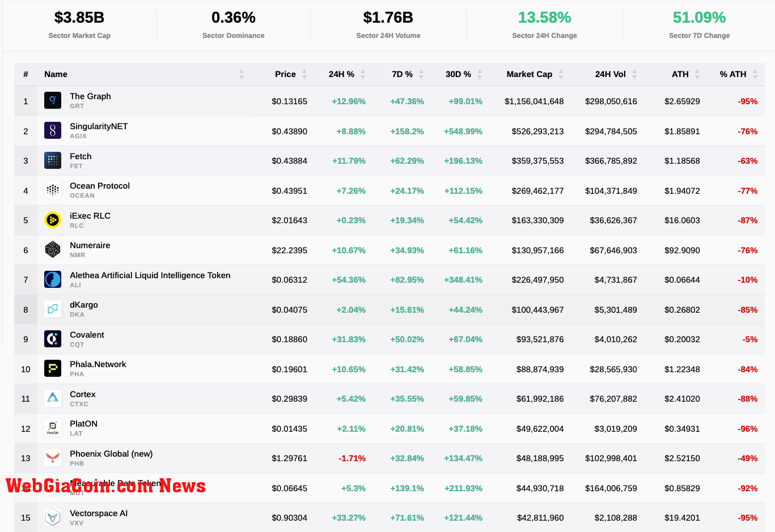Click The Graph price $0.13165
Image resolution: width=775 pixels, height=532 pixels.
289,101
